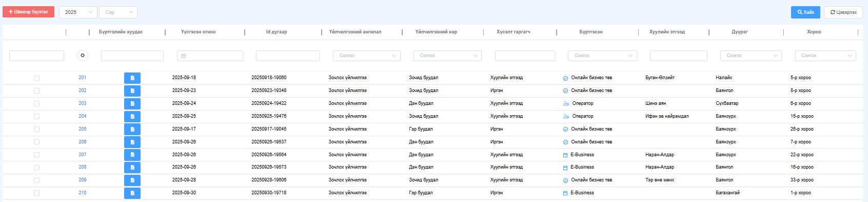Open document icon in row 207
The width and height of the screenshot is (868, 202).
click(132, 155)
